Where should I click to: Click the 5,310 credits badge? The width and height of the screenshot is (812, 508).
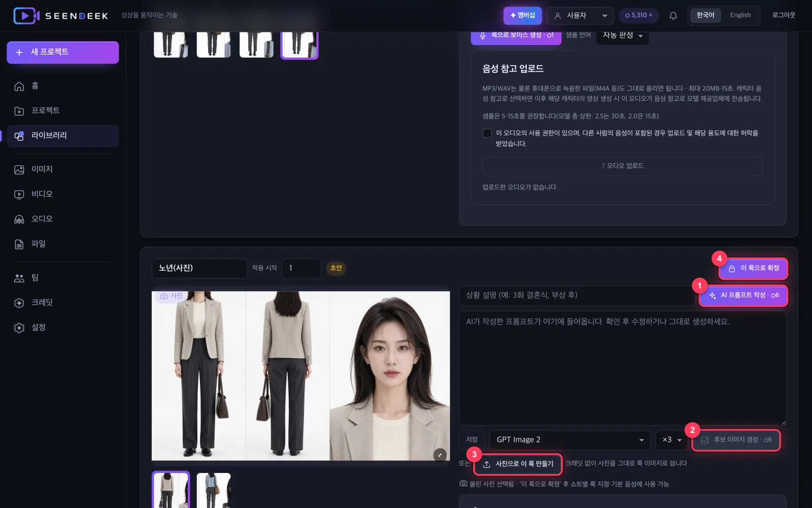(638, 16)
